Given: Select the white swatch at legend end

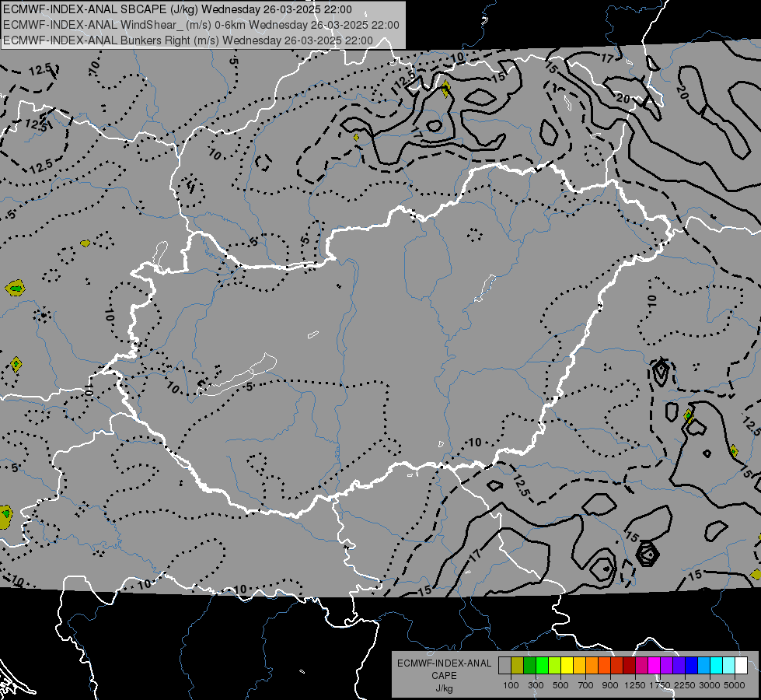Looking at the screenshot, I should [x=742, y=666].
